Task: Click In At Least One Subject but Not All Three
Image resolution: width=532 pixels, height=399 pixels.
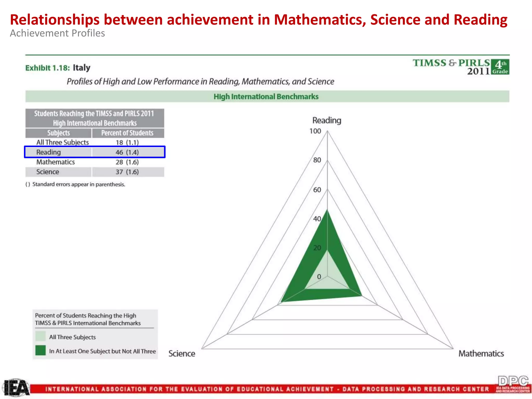Action: (x=103, y=351)
